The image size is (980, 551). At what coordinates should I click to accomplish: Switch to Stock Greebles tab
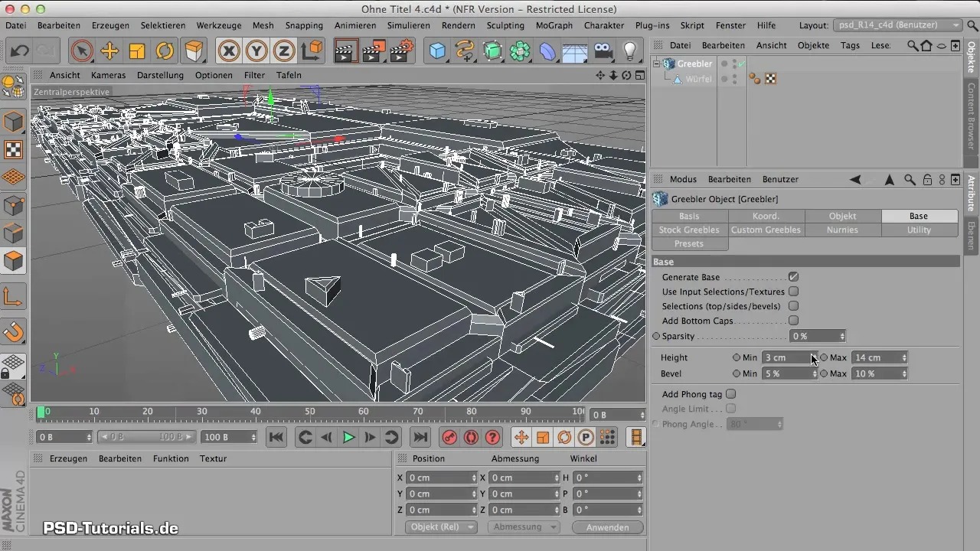[x=689, y=230]
